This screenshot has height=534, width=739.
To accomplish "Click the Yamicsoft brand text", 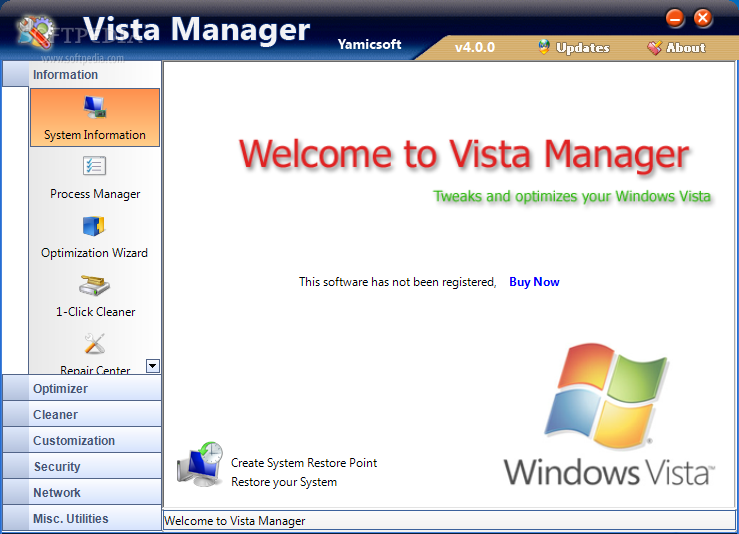I will tap(370, 44).
